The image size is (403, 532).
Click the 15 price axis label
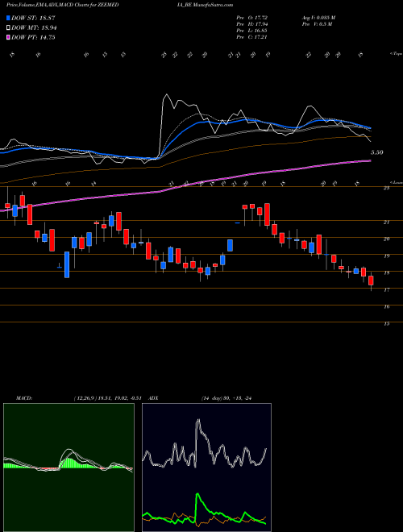click(386, 324)
